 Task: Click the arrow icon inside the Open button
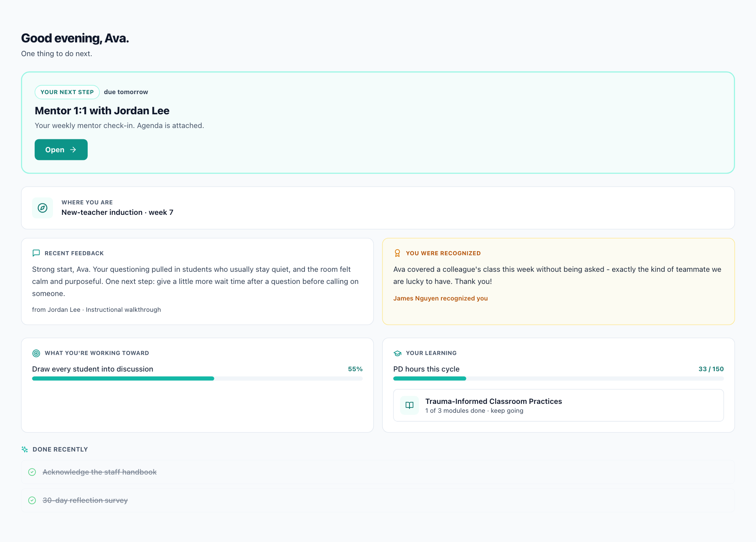pyautogui.click(x=73, y=150)
